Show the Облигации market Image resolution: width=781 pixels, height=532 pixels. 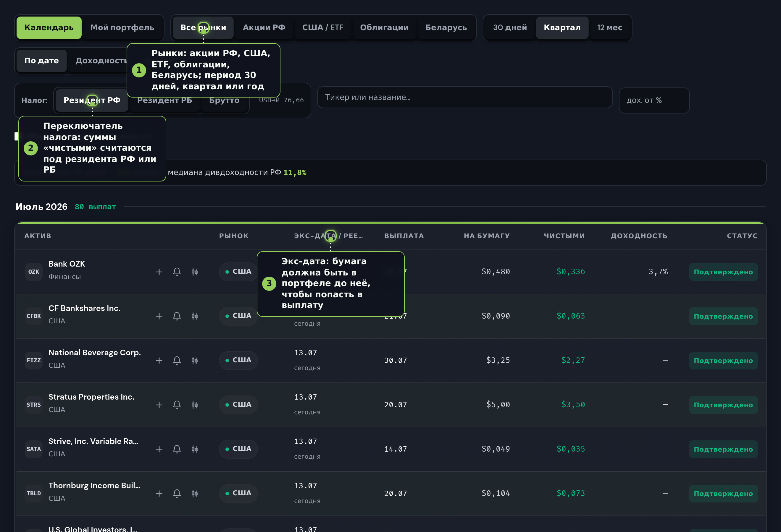[x=385, y=27]
